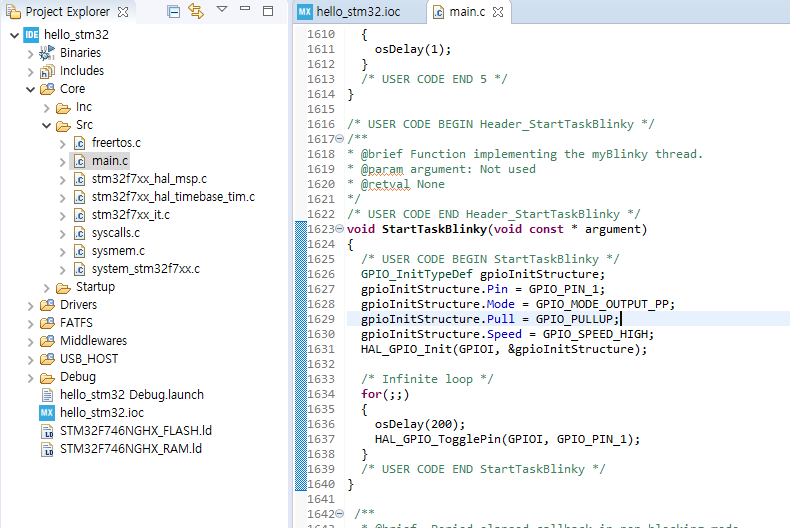Collapse the hello_stm32 project node

click(13, 35)
